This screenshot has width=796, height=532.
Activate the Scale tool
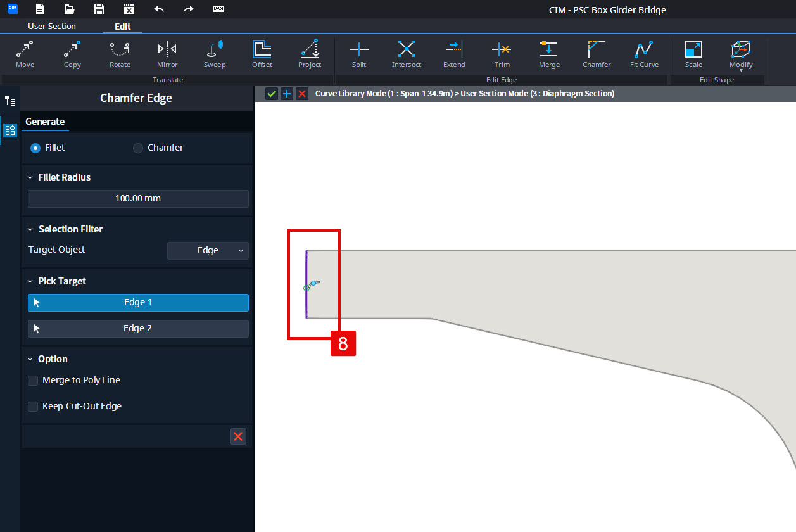[693, 54]
